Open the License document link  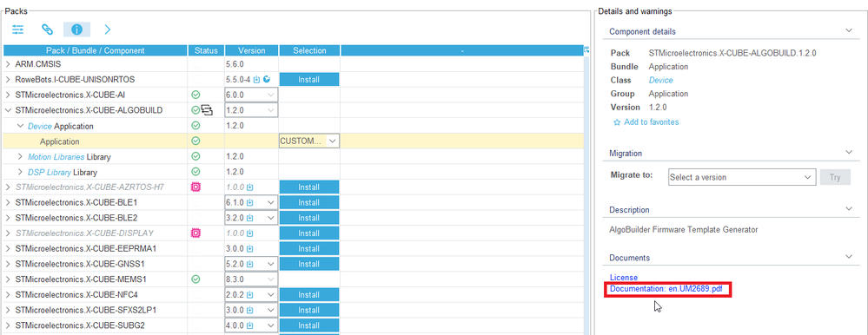pyautogui.click(x=624, y=278)
